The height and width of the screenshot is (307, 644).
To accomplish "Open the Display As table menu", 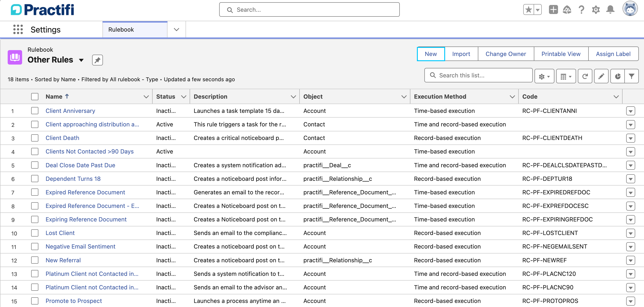I will 566,76.
